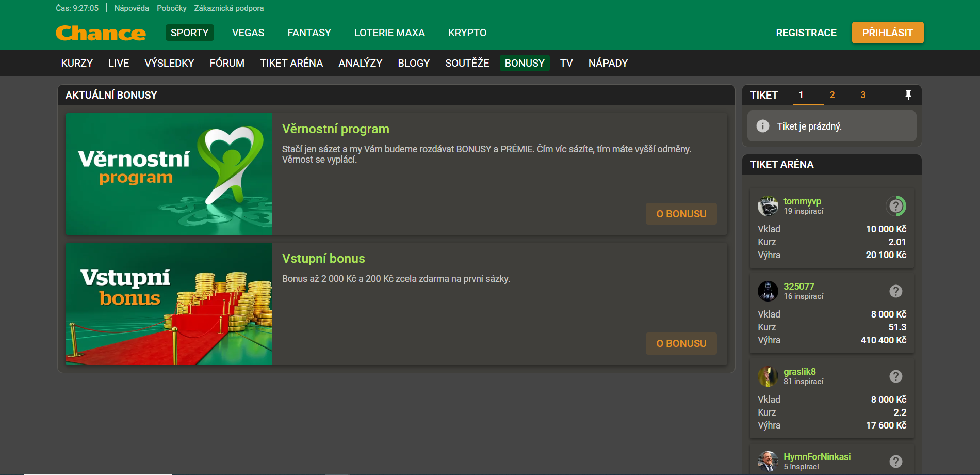Go to the ANALÝZY page
Screen dimensions: 980x475
click(x=361, y=63)
